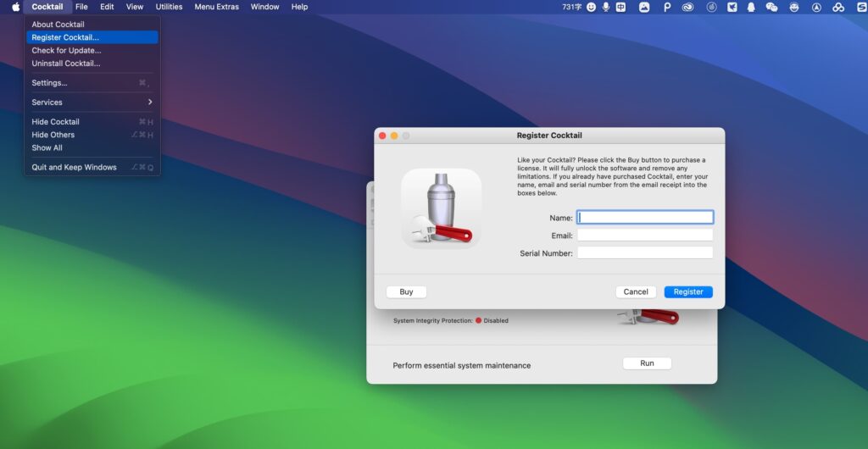Click the emoji smiley menu bar icon
868x449 pixels.
click(x=591, y=7)
